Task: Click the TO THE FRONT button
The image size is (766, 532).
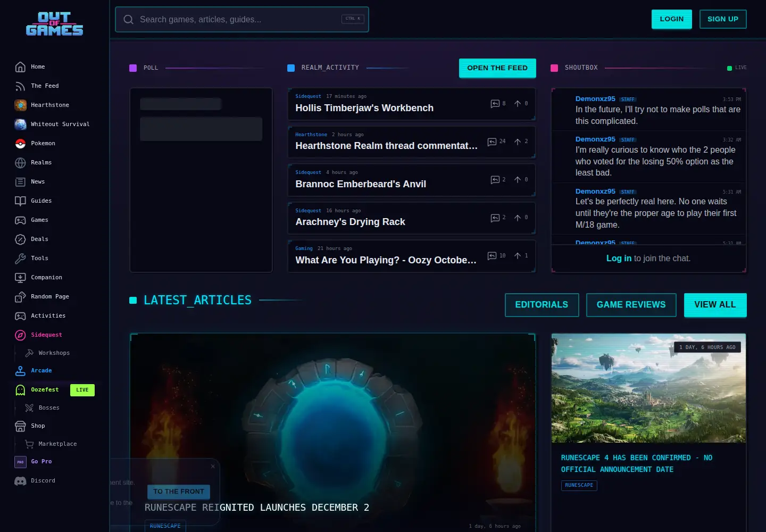Action: (179, 492)
